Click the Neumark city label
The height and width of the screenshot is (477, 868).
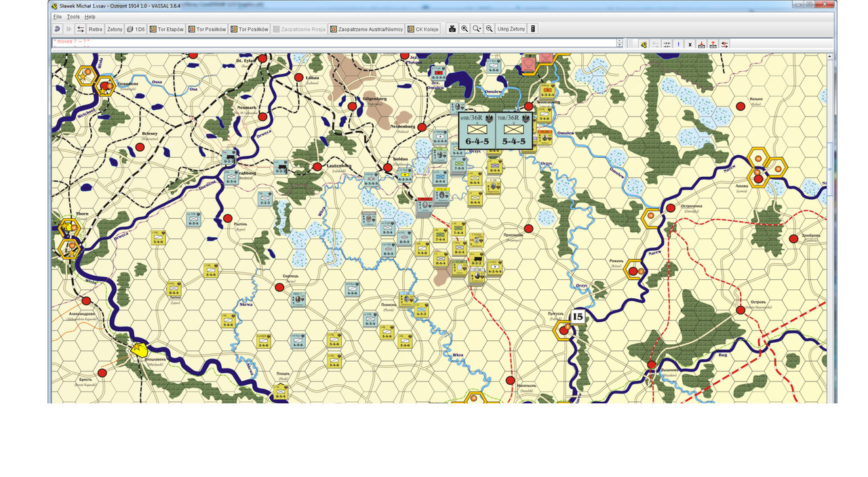pyautogui.click(x=247, y=108)
